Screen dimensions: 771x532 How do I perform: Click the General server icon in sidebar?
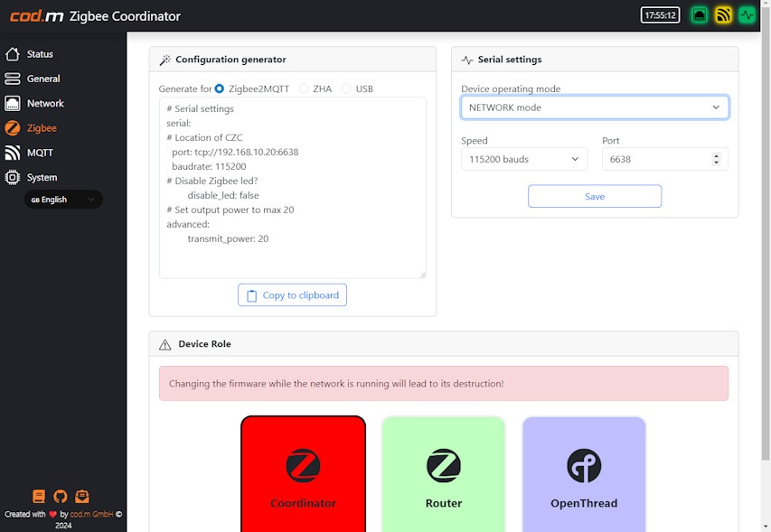tap(13, 79)
